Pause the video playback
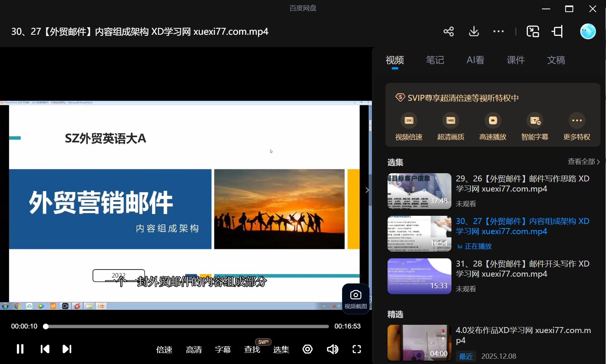Viewport: 606px width, 364px height. pyautogui.click(x=20, y=349)
